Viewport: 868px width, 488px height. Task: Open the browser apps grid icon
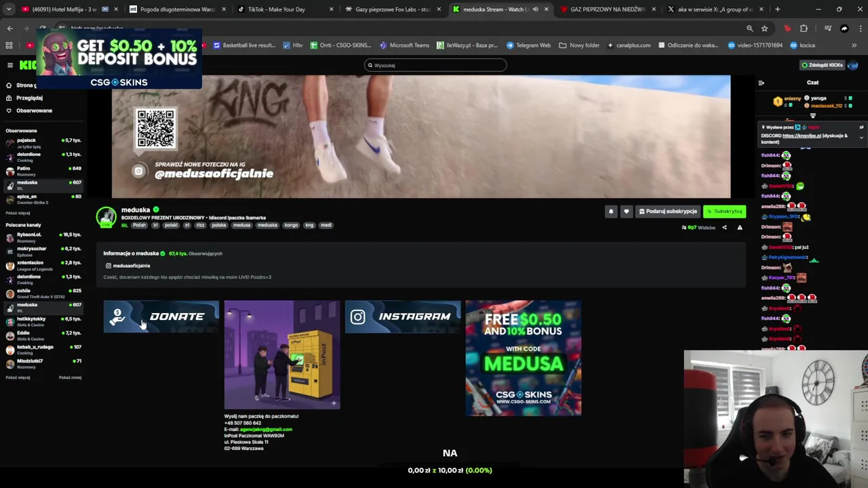pos(9,45)
